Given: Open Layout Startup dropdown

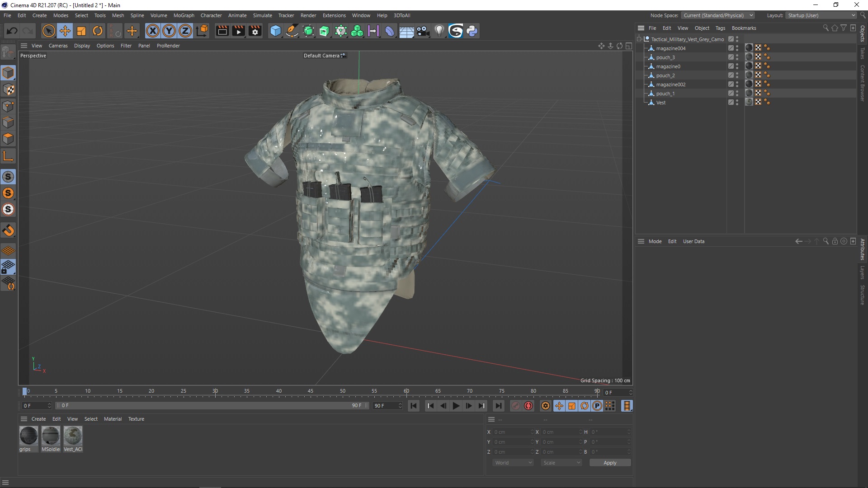Looking at the screenshot, I should click(x=821, y=15).
